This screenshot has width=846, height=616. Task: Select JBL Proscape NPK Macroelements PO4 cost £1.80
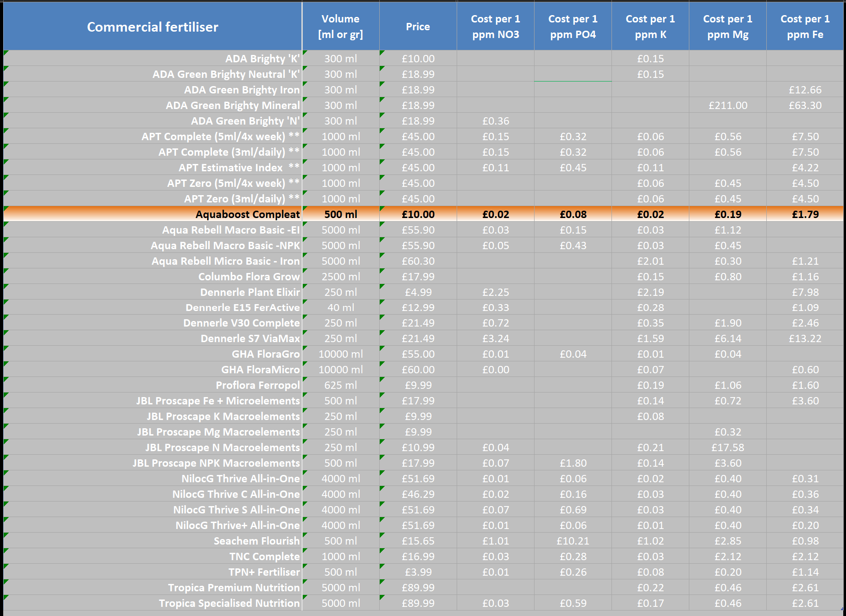[573, 463]
